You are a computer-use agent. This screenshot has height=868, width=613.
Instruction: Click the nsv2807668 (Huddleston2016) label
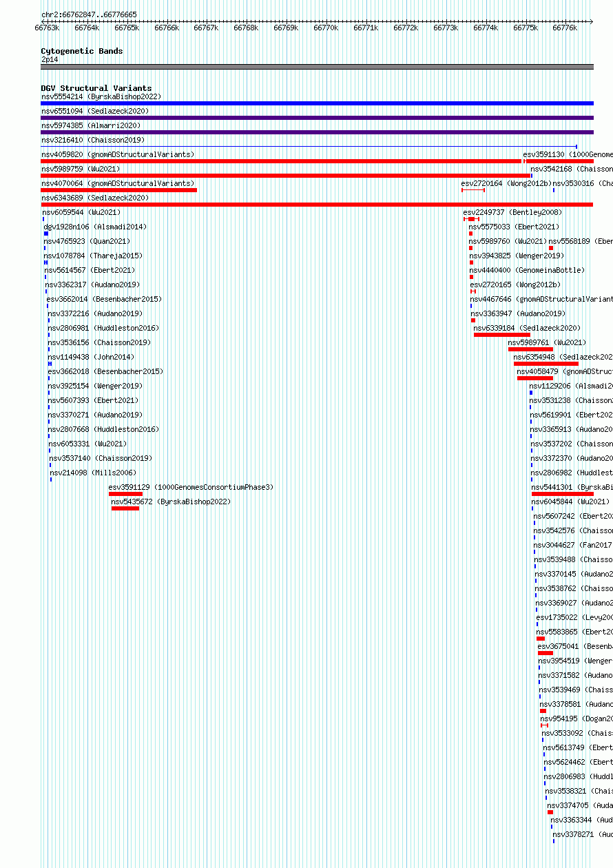coord(103,429)
